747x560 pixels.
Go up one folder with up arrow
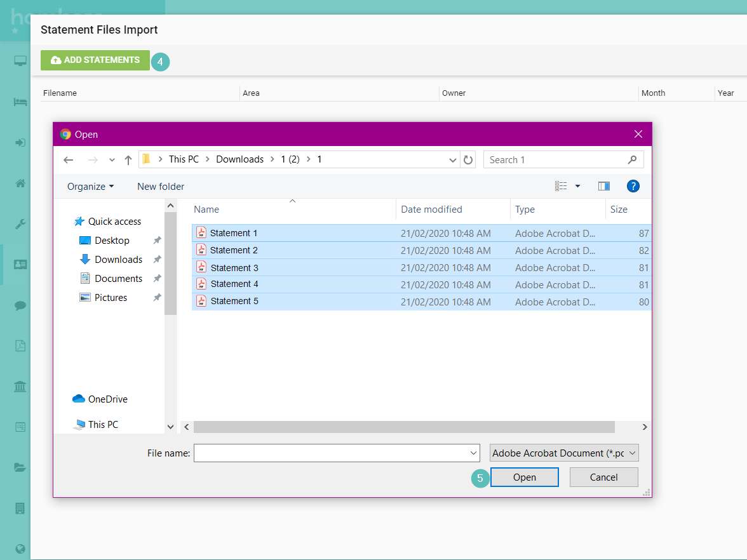[x=128, y=160]
